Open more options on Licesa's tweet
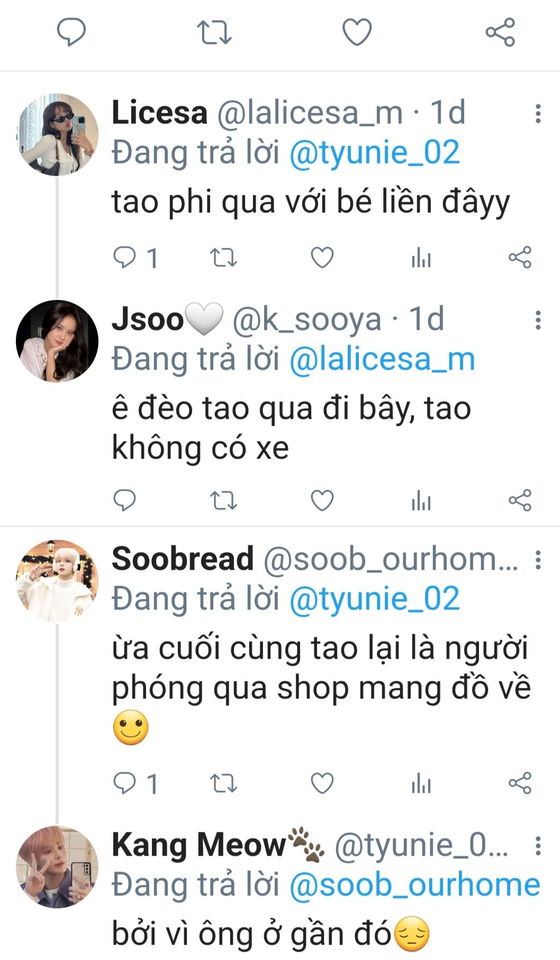Image resolution: width=560 pixels, height=960 pixels. point(538,114)
